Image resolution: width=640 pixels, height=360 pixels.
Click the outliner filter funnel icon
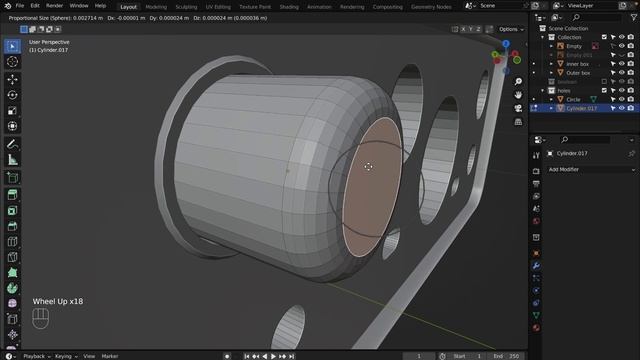[633, 17]
